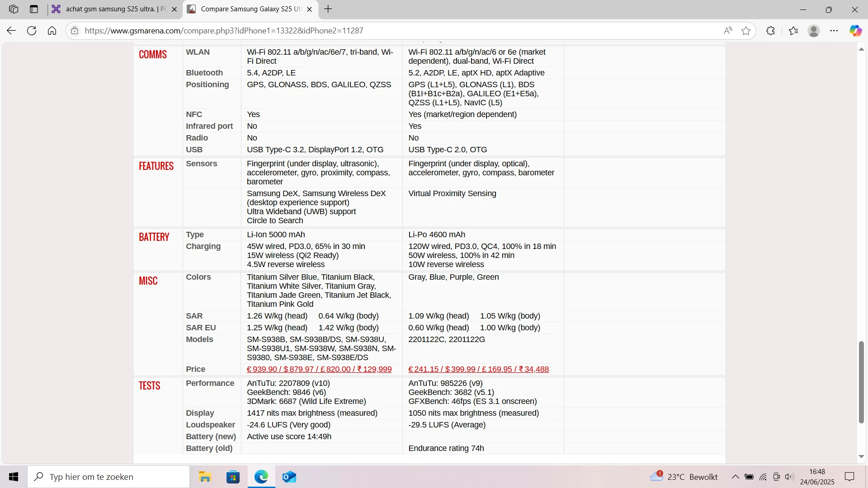Open the browser profile avatar
Image resolution: width=868 pixels, height=488 pixels.
pos(814,31)
